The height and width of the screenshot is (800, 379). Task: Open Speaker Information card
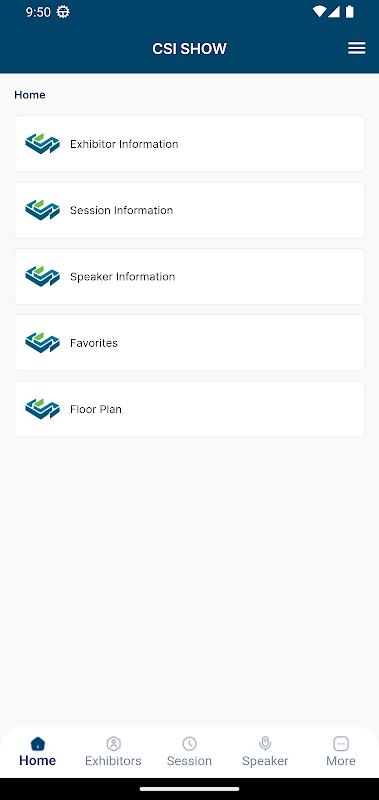click(x=189, y=277)
